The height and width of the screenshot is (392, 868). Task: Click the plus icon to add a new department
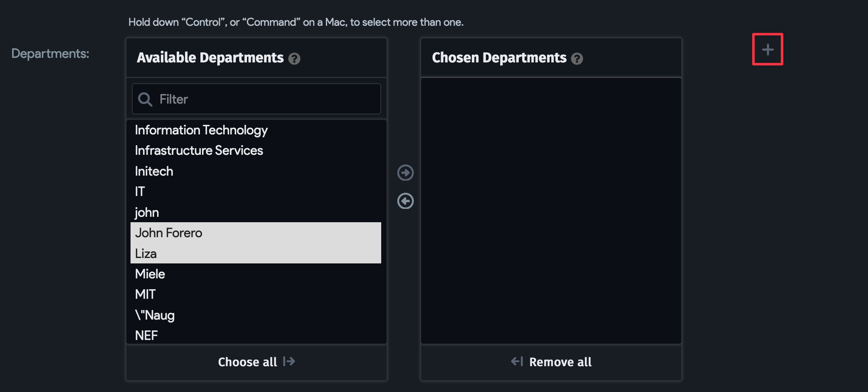(767, 49)
